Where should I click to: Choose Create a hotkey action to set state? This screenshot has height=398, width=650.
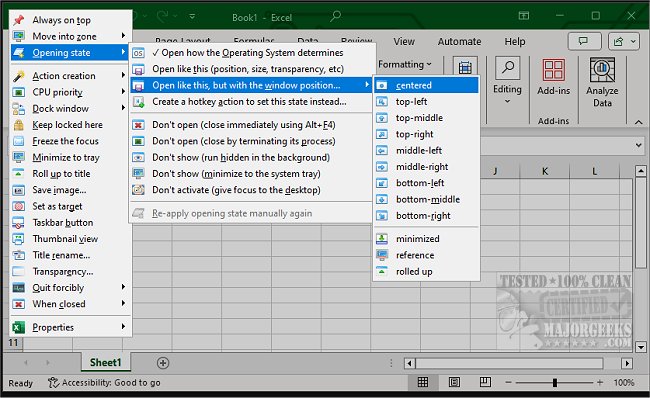click(251, 102)
